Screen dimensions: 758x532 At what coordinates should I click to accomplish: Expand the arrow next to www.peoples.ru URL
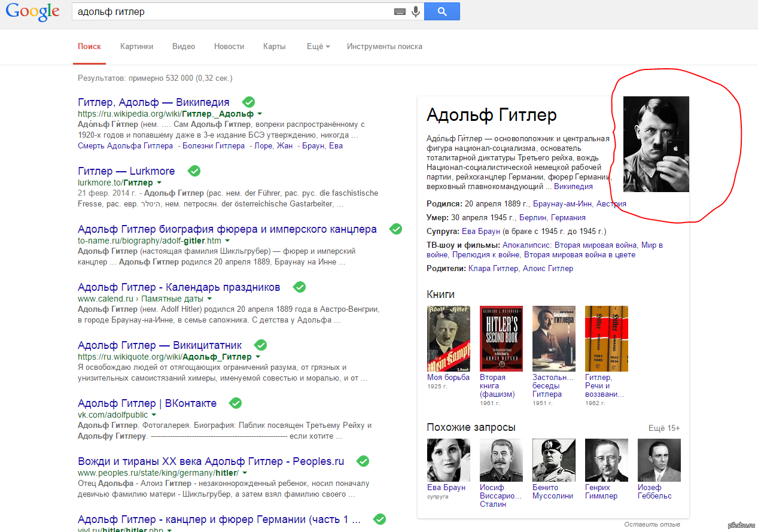245,473
